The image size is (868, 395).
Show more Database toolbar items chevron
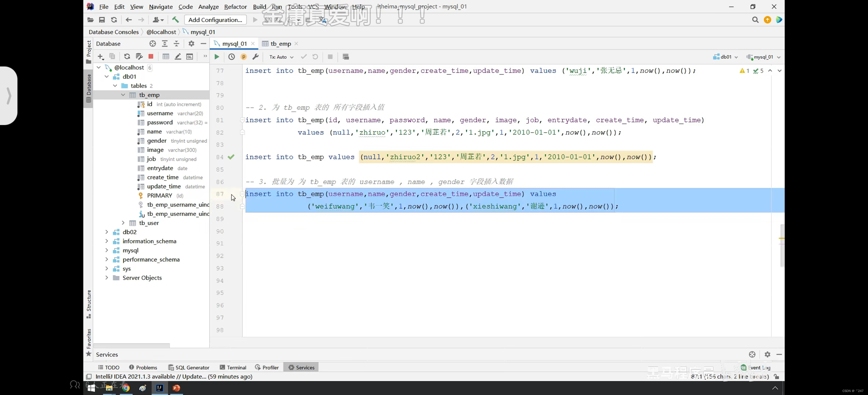pos(205,56)
